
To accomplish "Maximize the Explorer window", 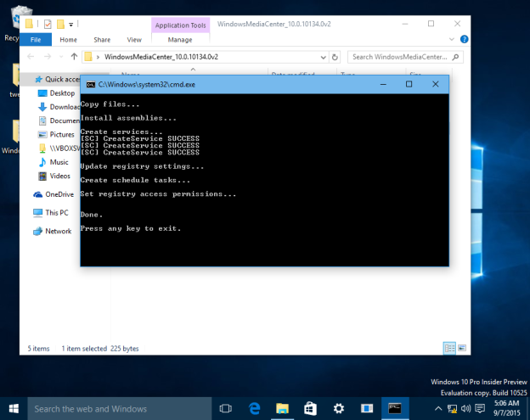I will click(431, 24).
